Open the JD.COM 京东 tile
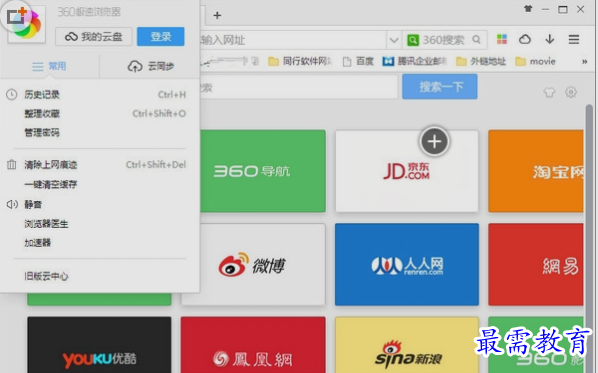 point(407,171)
